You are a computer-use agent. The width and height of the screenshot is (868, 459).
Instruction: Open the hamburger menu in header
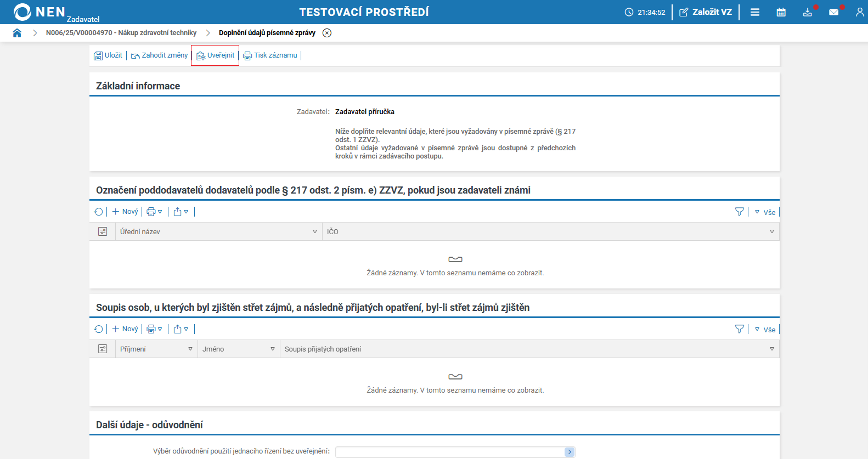pyautogui.click(x=755, y=12)
